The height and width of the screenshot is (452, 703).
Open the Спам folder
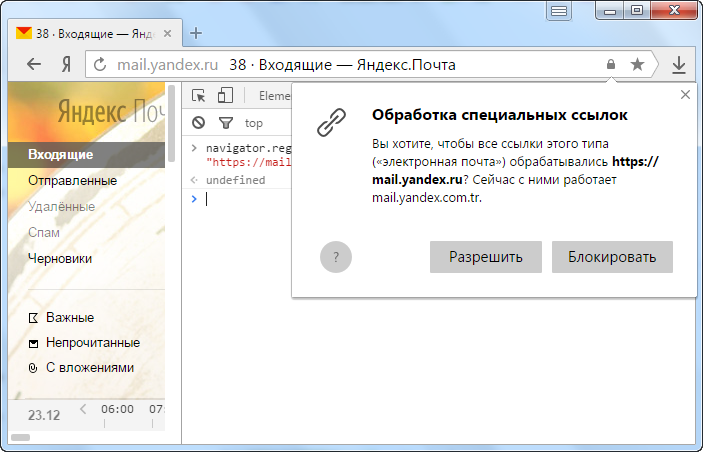tap(43, 233)
